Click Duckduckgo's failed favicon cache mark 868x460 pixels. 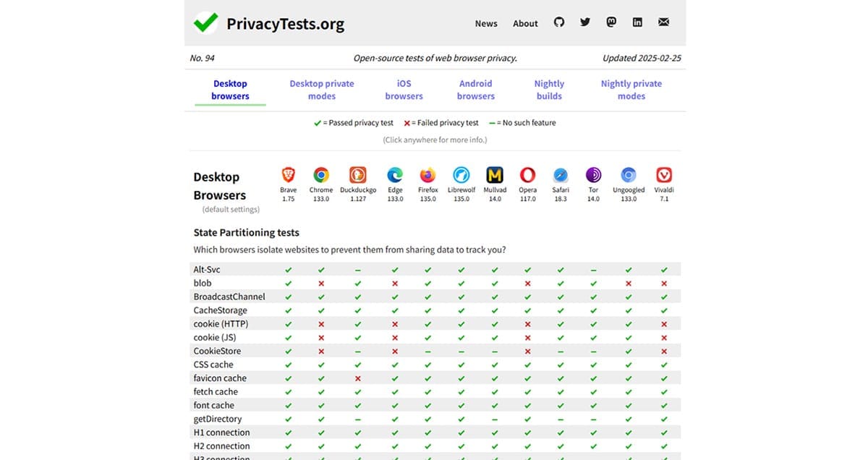pyautogui.click(x=357, y=378)
